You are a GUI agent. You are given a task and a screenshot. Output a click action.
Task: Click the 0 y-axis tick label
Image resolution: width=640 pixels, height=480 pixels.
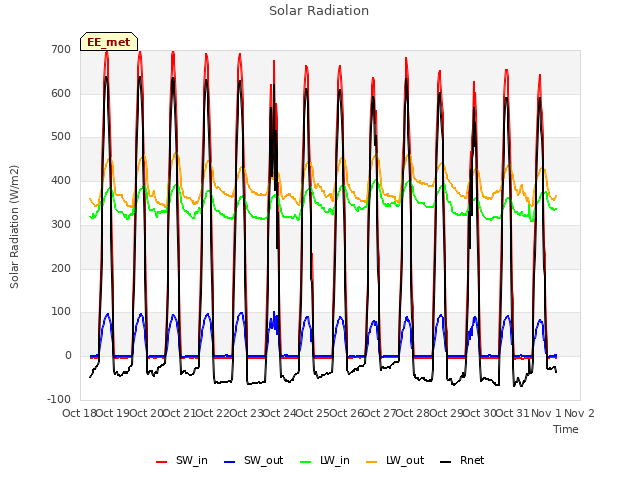pyautogui.click(x=68, y=356)
